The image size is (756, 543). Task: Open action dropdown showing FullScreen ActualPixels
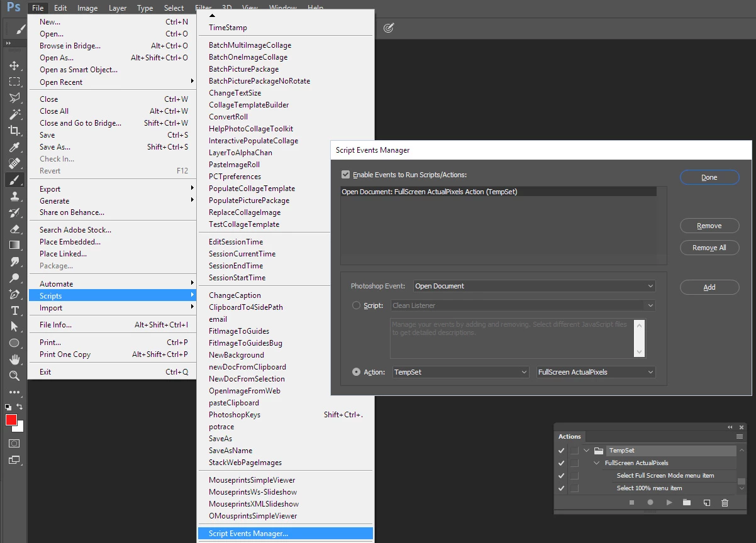click(x=596, y=372)
